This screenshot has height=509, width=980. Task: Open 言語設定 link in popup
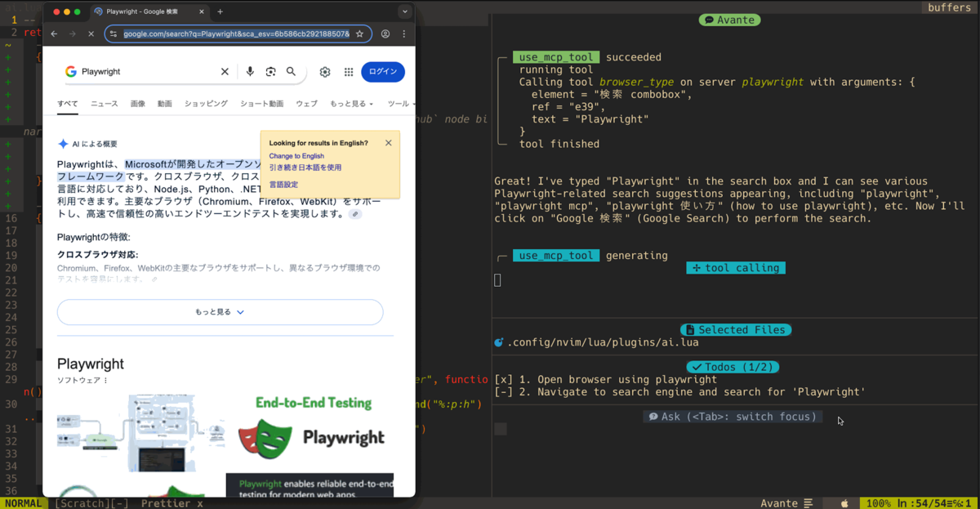click(283, 185)
